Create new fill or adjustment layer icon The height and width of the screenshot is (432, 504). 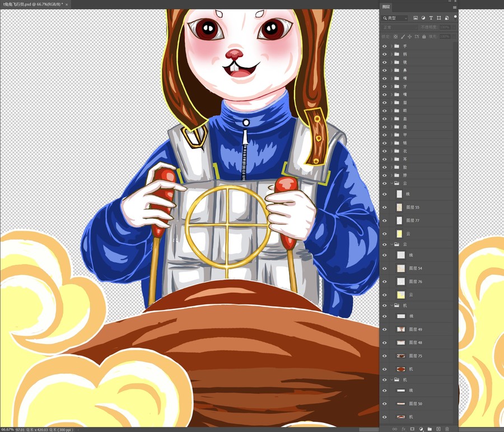[x=421, y=429]
